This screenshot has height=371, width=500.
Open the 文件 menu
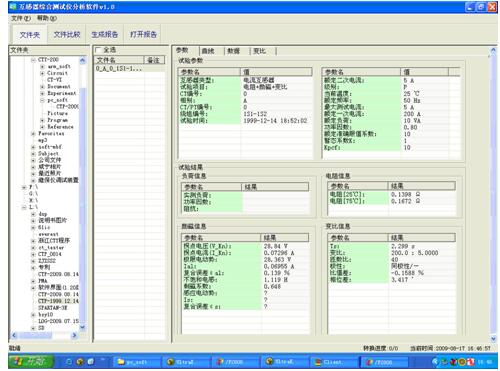tap(21, 18)
